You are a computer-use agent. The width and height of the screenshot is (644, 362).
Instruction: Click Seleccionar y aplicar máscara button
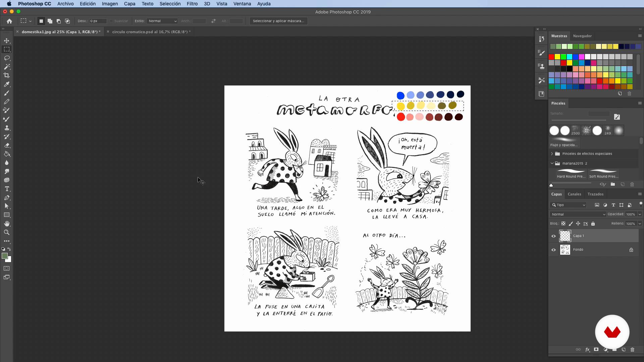click(x=278, y=21)
